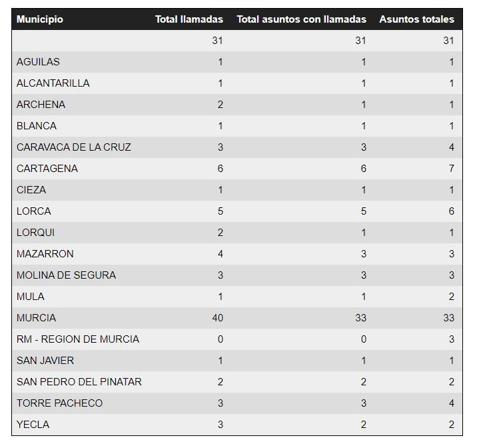Select RM - REGION DE MURCIA row
This screenshot has height=448, width=481.
(78, 339)
